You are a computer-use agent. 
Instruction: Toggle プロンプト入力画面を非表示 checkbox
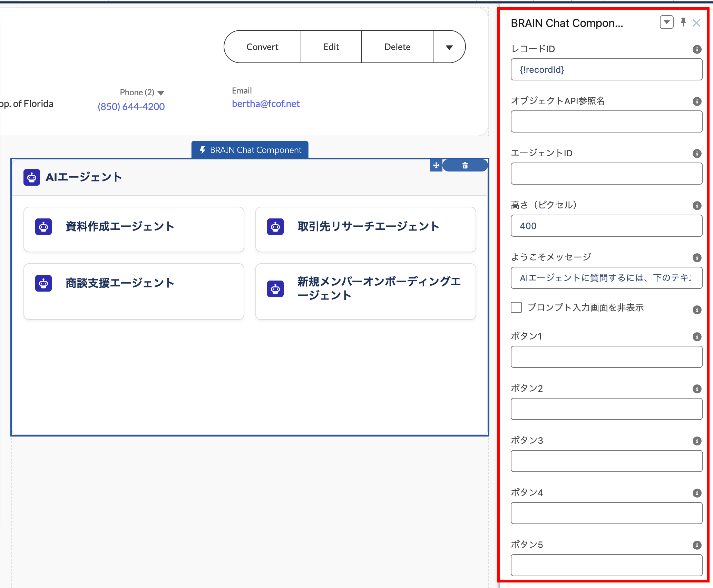click(516, 307)
